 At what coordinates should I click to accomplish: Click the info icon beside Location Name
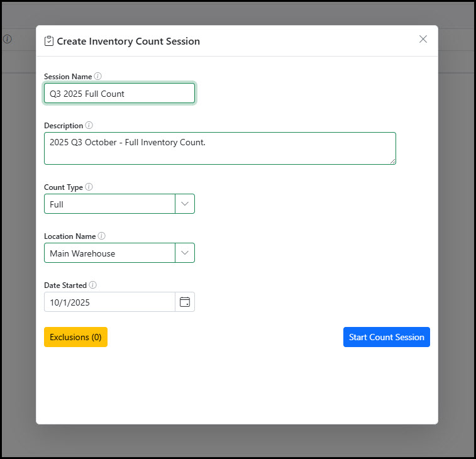[102, 236]
